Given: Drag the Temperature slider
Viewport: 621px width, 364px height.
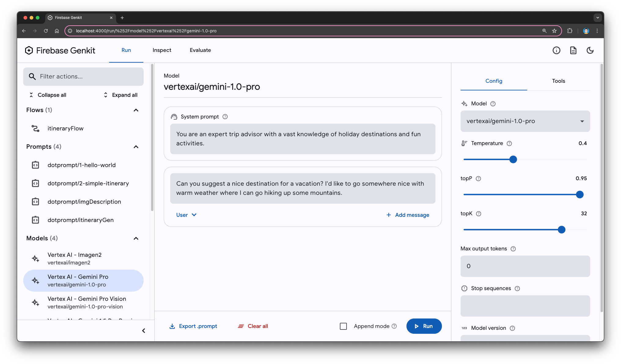Looking at the screenshot, I should click(513, 159).
